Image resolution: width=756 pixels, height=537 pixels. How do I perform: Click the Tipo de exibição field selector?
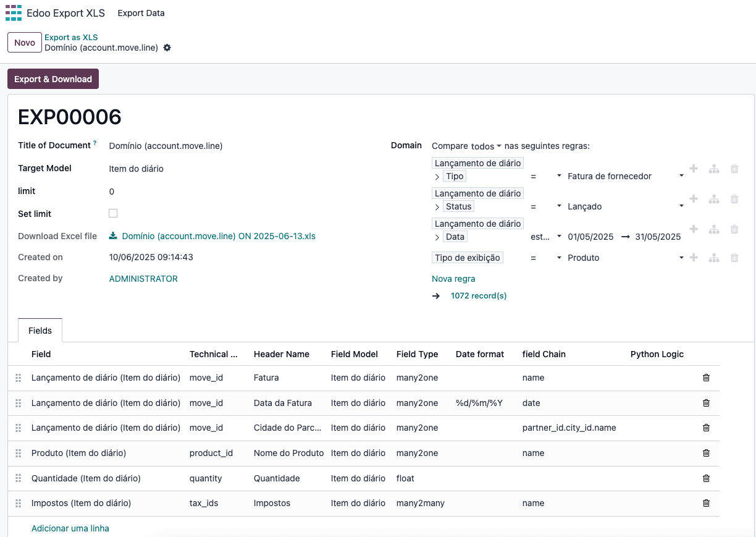click(468, 258)
